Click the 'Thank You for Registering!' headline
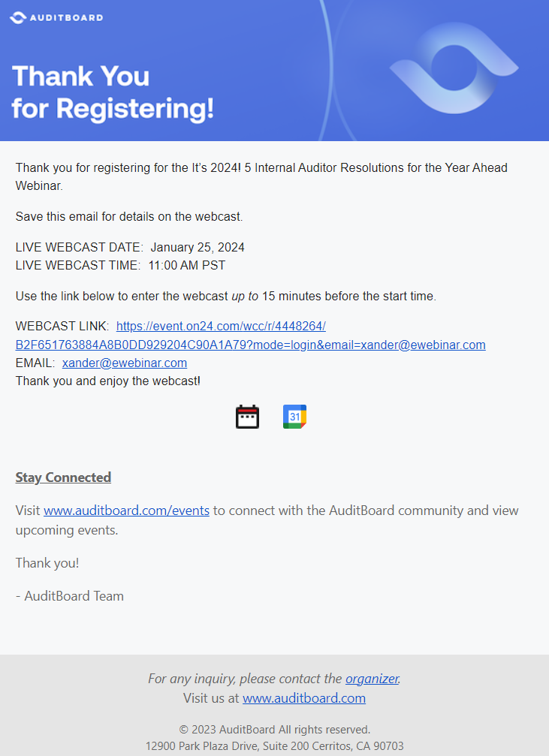This screenshot has height=756, width=549. click(113, 92)
